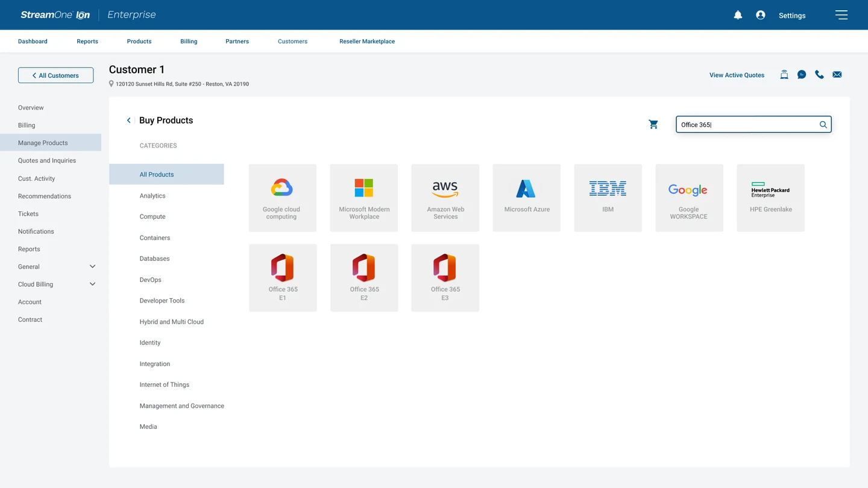
Task: Choose the Office 365 E1 tile
Action: pyautogui.click(x=283, y=278)
